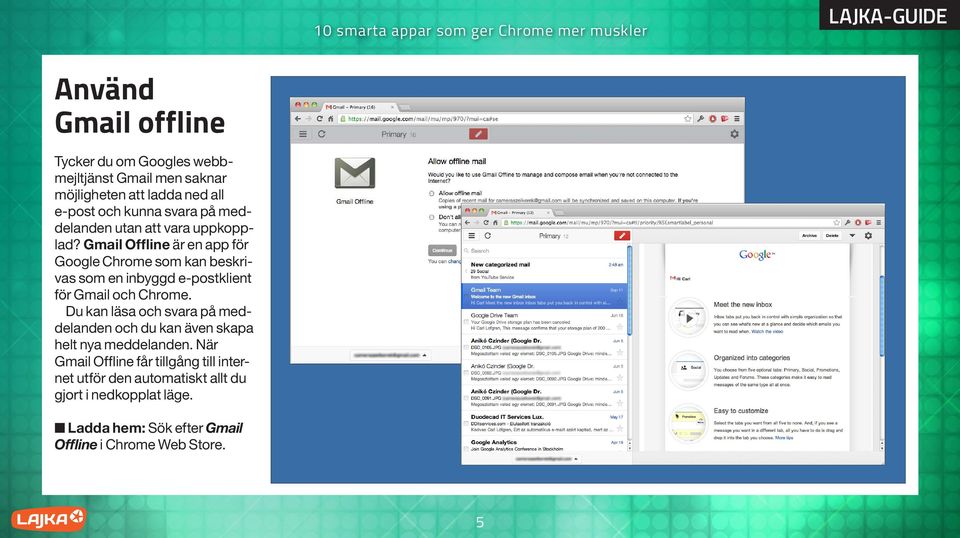Open the More tips link

click(x=784, y=438)
